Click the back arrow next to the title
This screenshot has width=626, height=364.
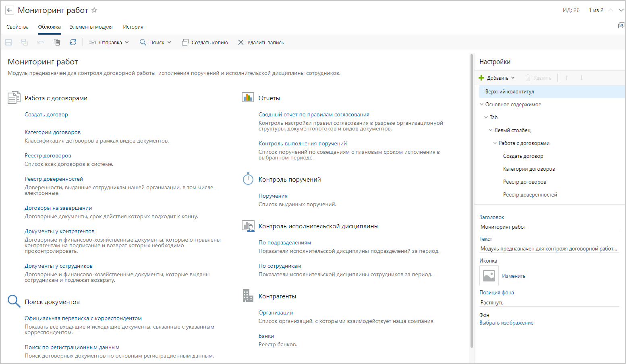[10, 10]
